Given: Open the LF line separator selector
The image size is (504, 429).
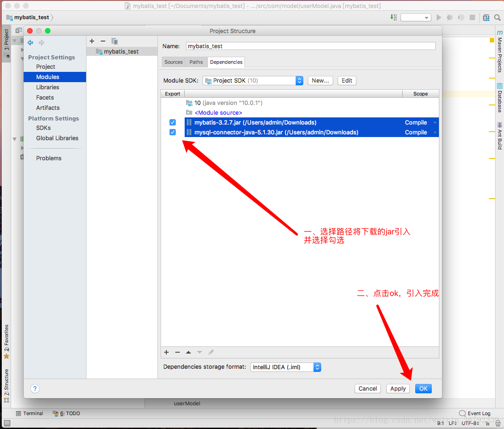Looking at the screenshot, I should pyautogui.click(x=453, y=423).
